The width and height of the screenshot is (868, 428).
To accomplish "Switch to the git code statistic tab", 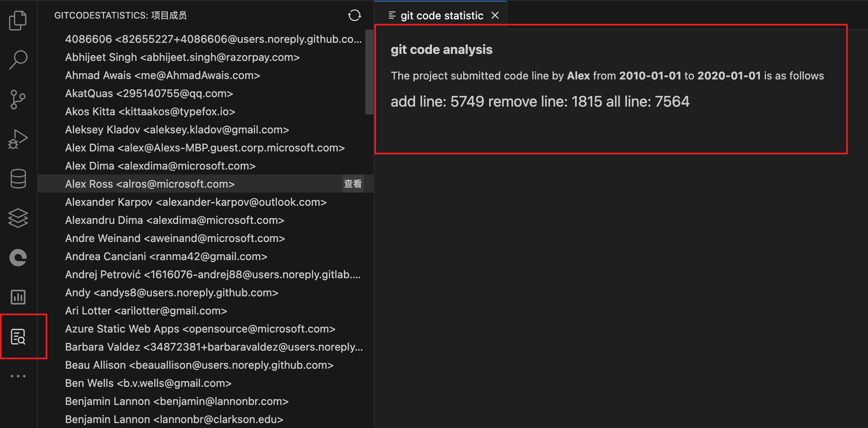I will 441,16.
